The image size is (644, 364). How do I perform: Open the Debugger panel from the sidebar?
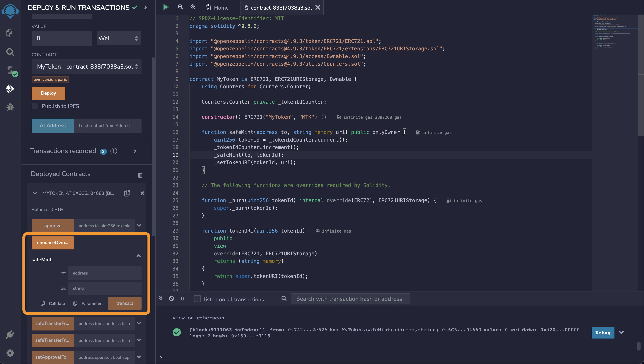pyautogui.click(x=10, y=107)
